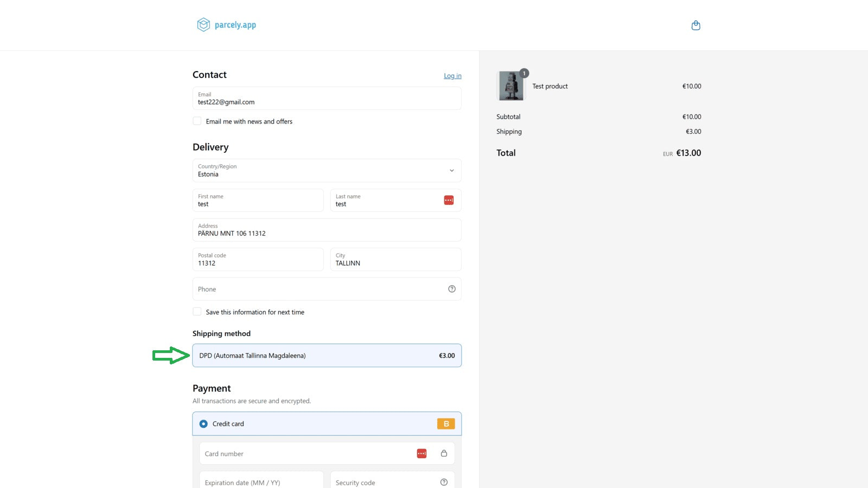Click the Phone field help question mark icon
This screenshot has width=868, height=488.
click(452, 289)
